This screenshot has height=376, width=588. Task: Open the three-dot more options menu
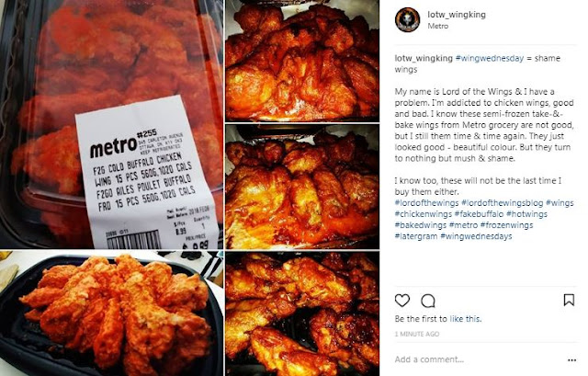click(x=571, y=359)
